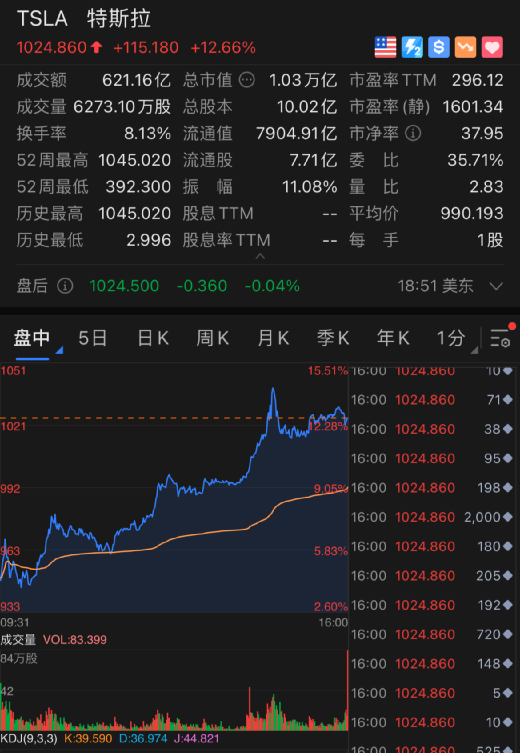Image resolution: width=520 pixels, height=753 pixels.
Task: Tap the 成交额 value 621.16亿
Action: pyautogui.click(x=136, y=80)
